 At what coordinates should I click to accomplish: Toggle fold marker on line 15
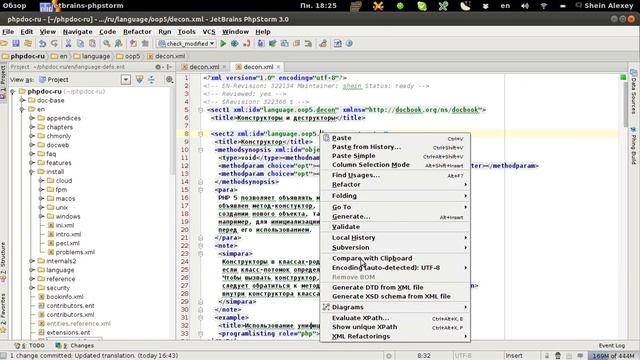[x=200, y=190]
